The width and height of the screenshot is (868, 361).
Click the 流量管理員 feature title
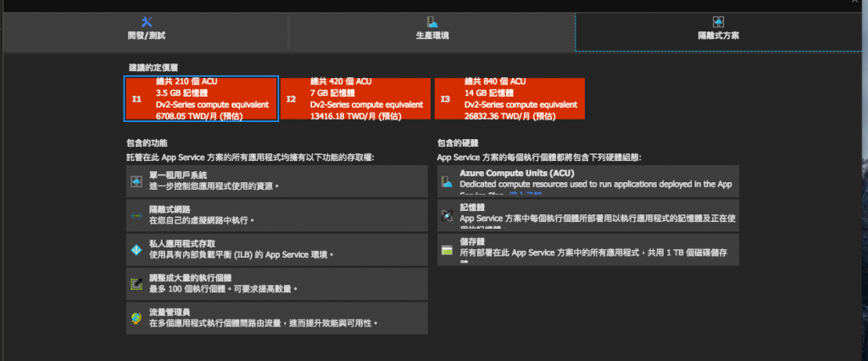(x=170, y=313)
